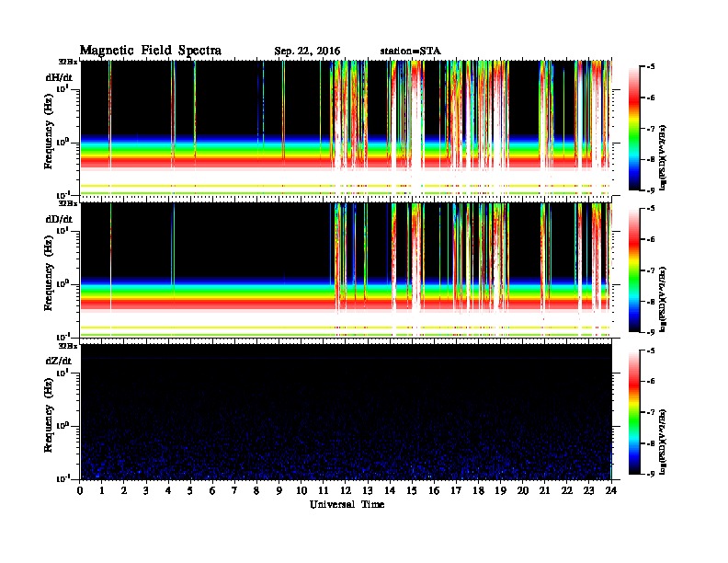Click the -5 tick on dZ/dt color bar
Screen dimensions: 728x563
point(651,350)
